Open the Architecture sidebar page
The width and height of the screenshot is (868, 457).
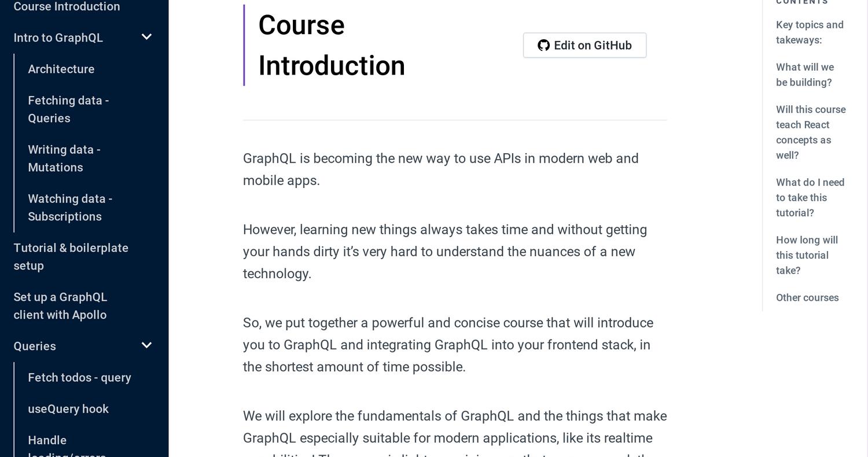point(61,69)
